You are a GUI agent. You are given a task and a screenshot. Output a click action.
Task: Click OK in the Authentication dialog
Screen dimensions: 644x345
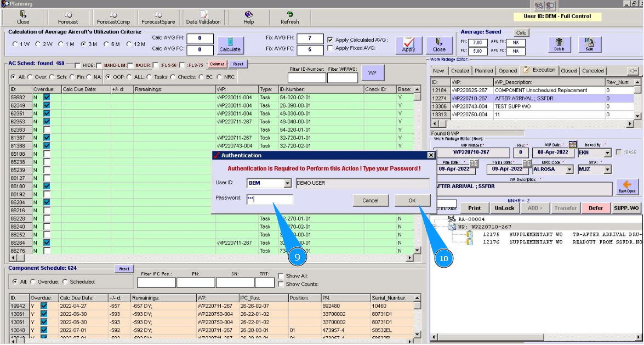[x=412, y=201]
